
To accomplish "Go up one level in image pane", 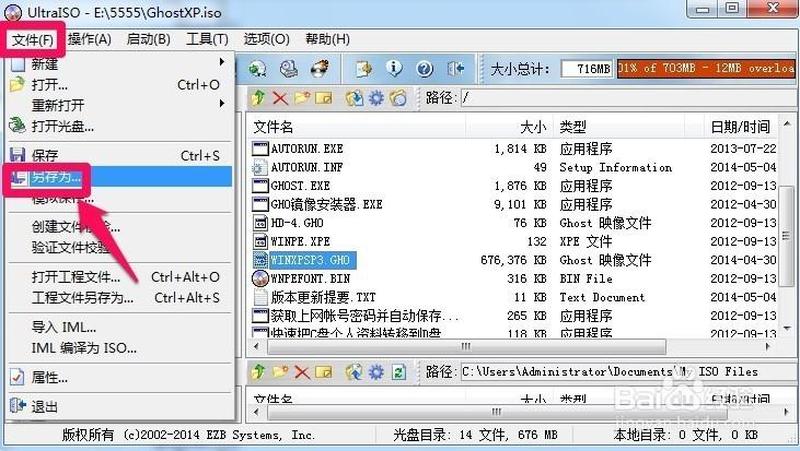I will 258,97.
